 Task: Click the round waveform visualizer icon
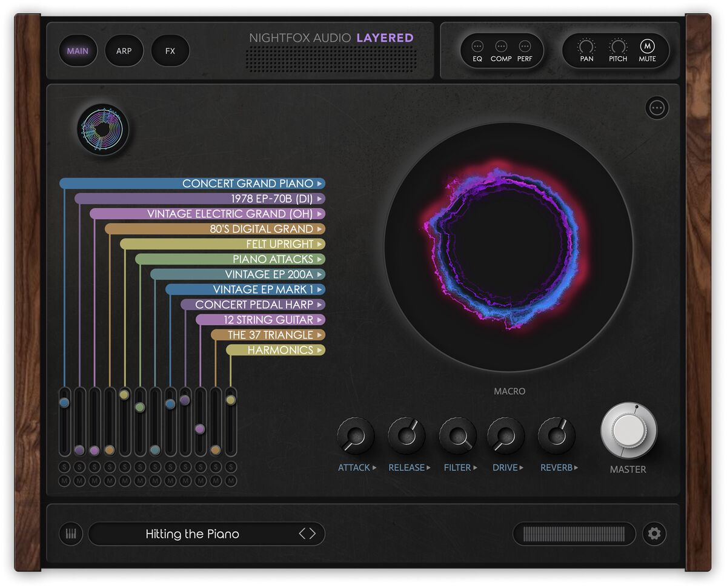pyautogui.click(x=103, y=129)
